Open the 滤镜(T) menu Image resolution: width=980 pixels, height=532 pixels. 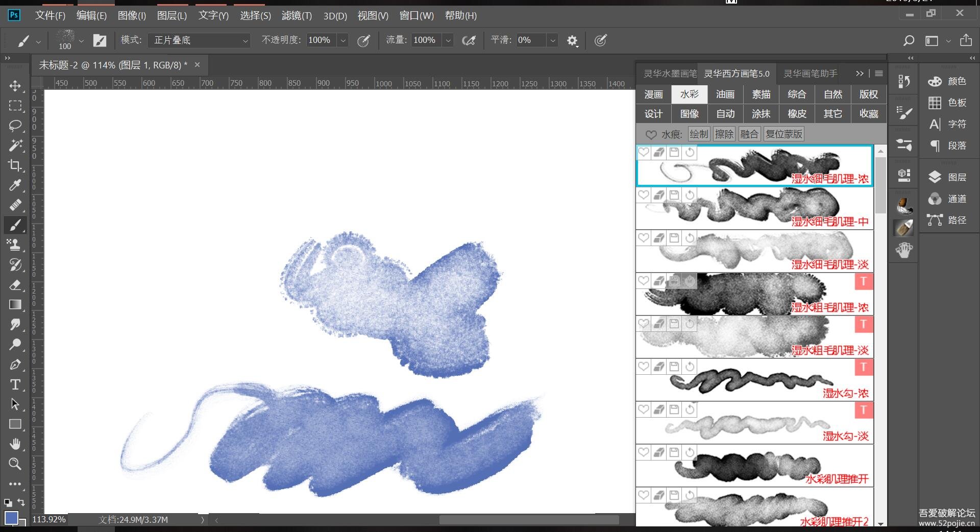point(297,16)
